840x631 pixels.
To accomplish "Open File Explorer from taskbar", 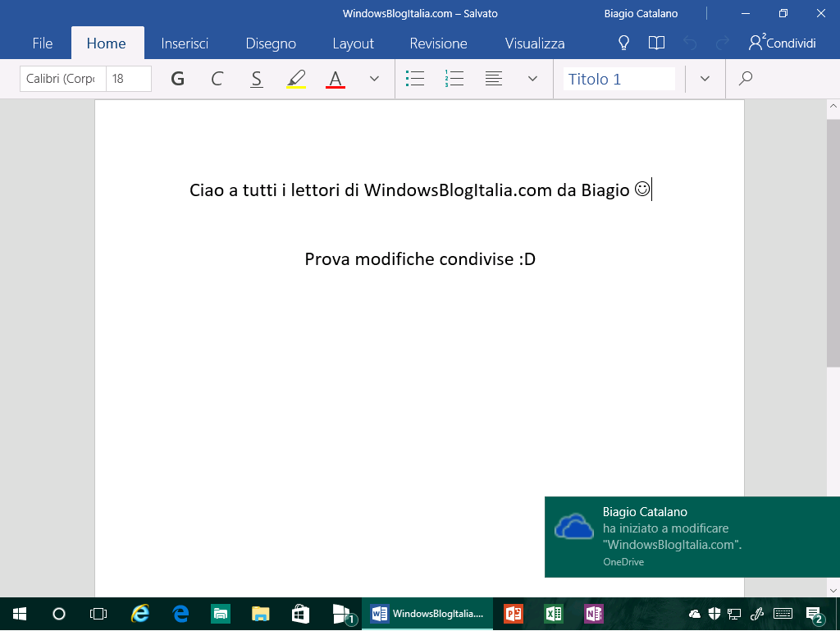I will click(260, 614).
